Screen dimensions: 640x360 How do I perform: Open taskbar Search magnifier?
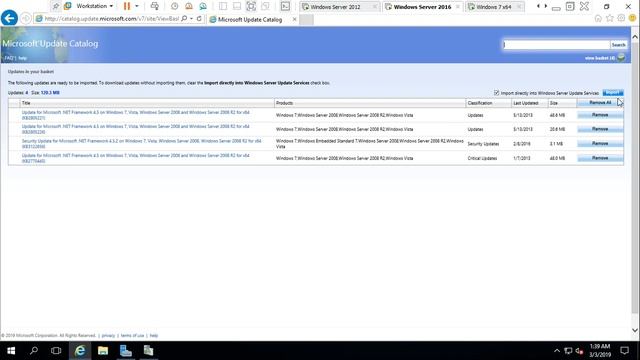(34, 351)
